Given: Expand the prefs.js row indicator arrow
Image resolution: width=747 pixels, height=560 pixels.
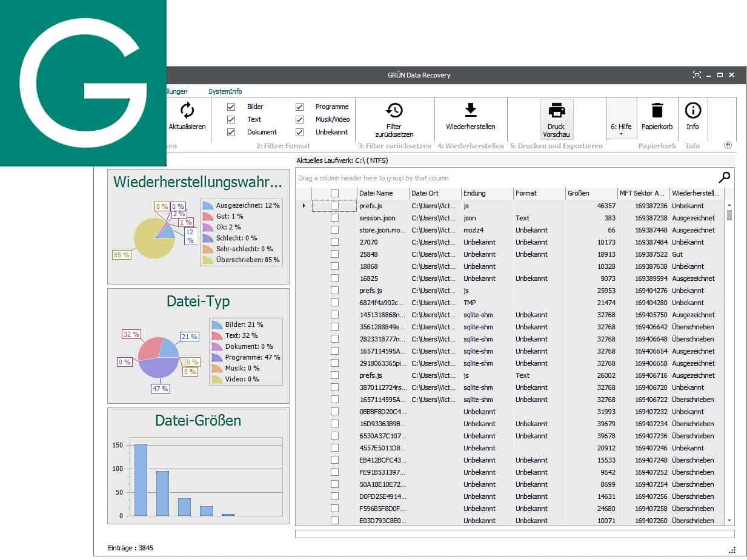Looking at the screenshot, I should [304, 206].
